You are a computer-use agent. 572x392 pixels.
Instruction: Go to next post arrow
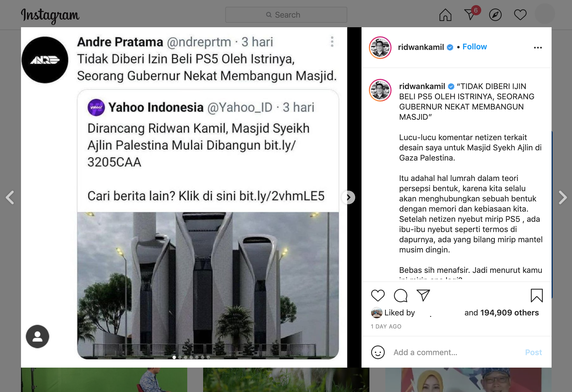coord(562,197)
